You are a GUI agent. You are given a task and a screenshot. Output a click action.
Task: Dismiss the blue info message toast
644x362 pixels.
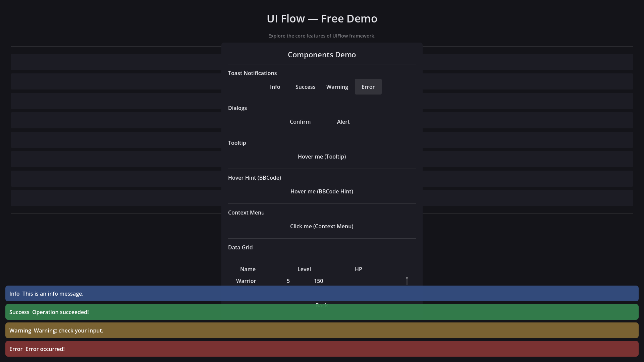coord(322,294)
